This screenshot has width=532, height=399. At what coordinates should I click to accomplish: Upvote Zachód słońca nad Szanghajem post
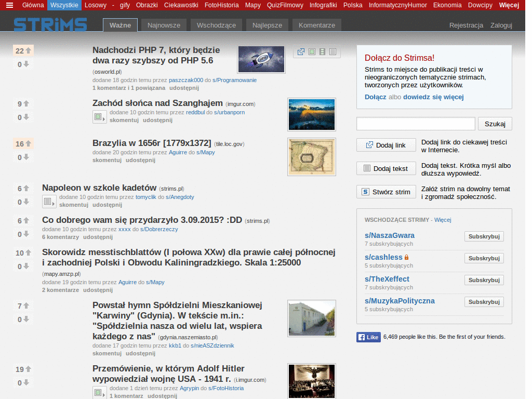pyautogui.click(x=26, y=103)
